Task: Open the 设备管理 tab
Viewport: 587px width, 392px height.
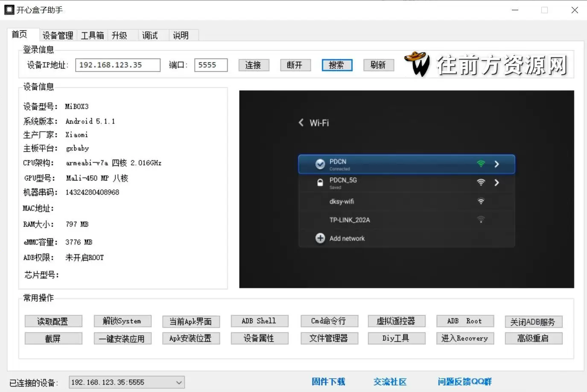Action: (x=58, y=35)
